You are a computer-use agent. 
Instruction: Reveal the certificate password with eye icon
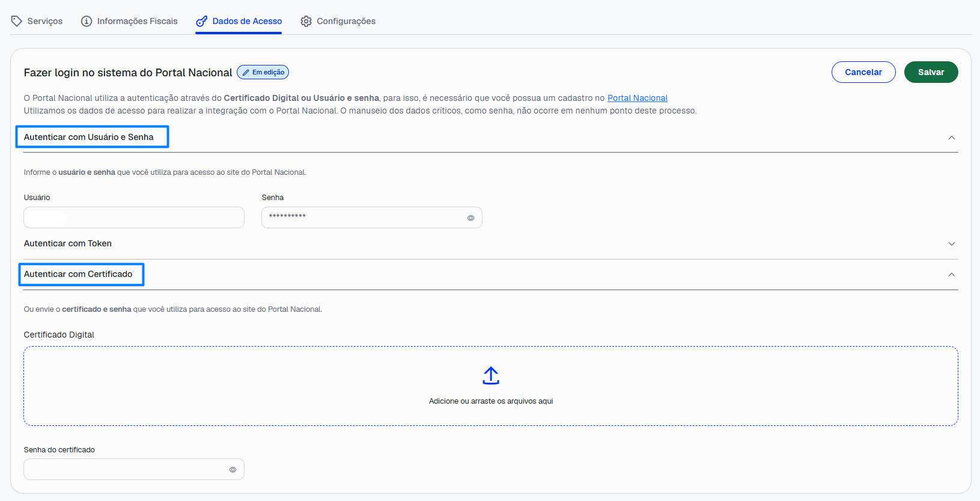click(233, 470)
